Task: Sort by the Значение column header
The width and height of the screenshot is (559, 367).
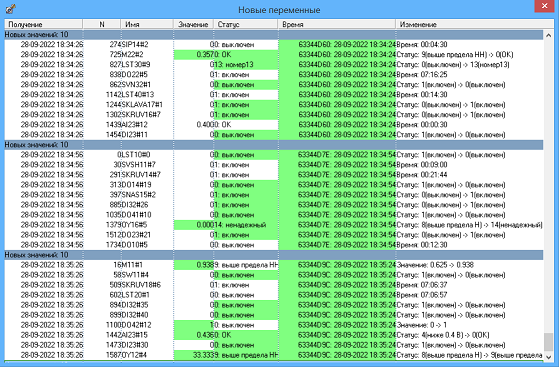Action: (193, 24)
